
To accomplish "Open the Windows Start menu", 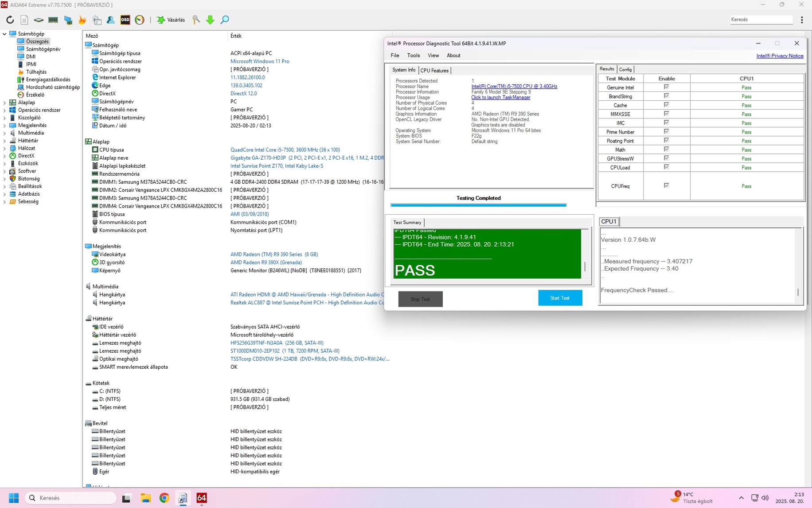I will [x=14, y=498].
